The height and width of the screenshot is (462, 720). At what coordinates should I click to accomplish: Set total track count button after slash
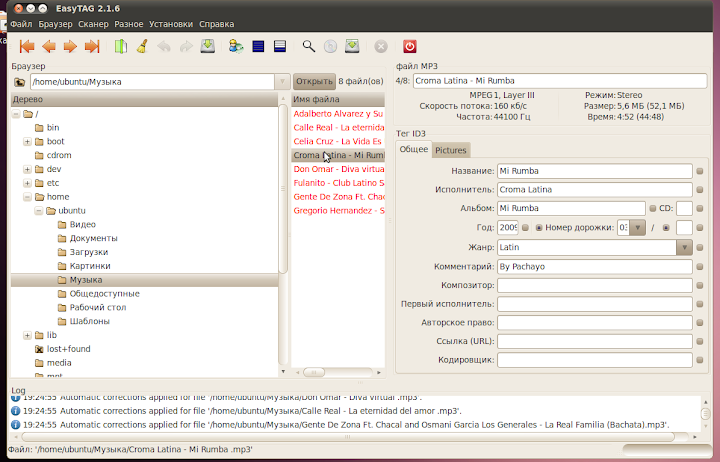(x=666, y=227)
